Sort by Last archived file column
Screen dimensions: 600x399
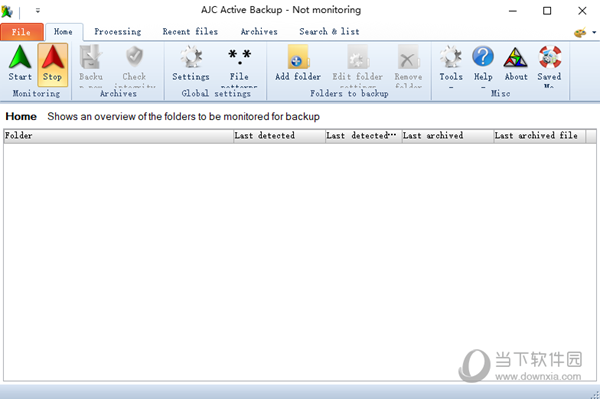[x=540, y=136]
